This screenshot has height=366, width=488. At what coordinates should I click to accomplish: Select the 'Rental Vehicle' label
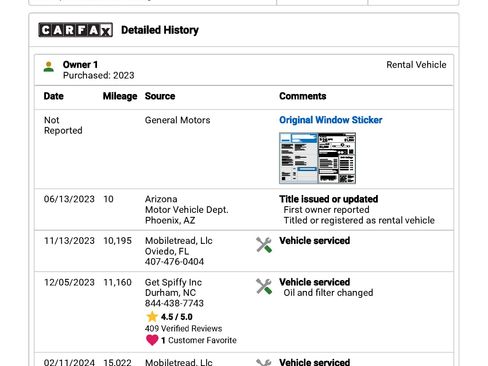(x=416, y=65)
